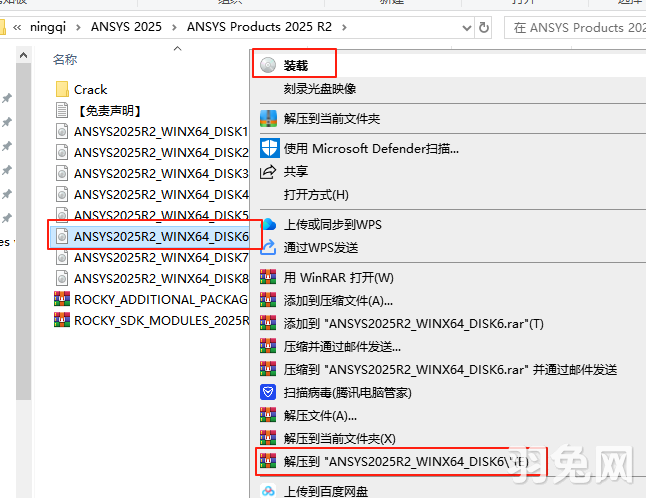Image resolution: width=646 pixels, height=498 pixels.
Task: Select the ROCKY_ADDITIONAL_PACKAG file name
Action: coord(161,299)
